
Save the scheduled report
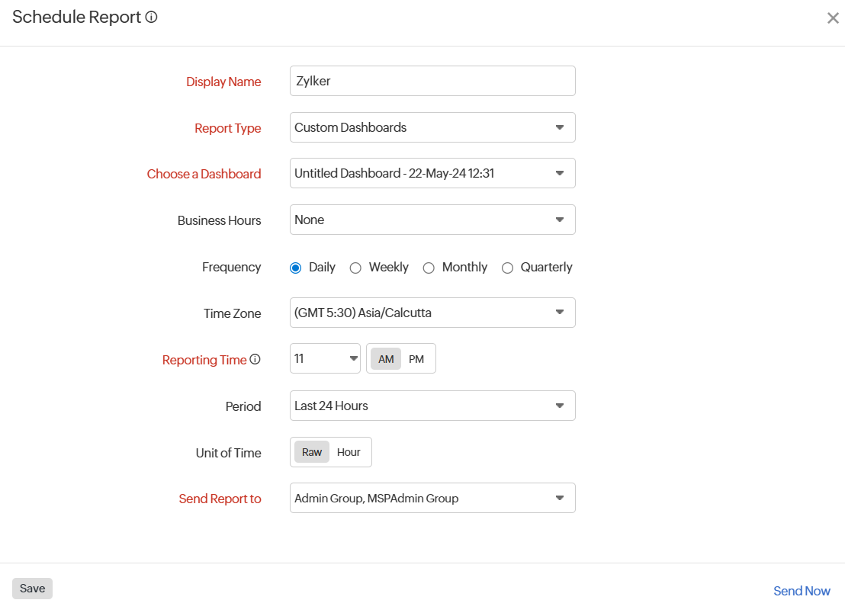32,588
